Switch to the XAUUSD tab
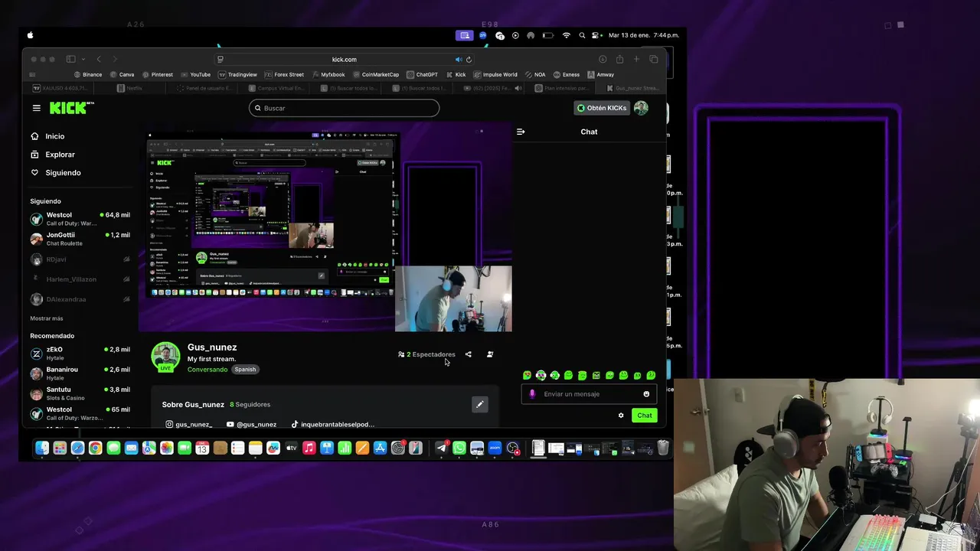The height and width of the screenshot is (551, 980). click(58, 88)
